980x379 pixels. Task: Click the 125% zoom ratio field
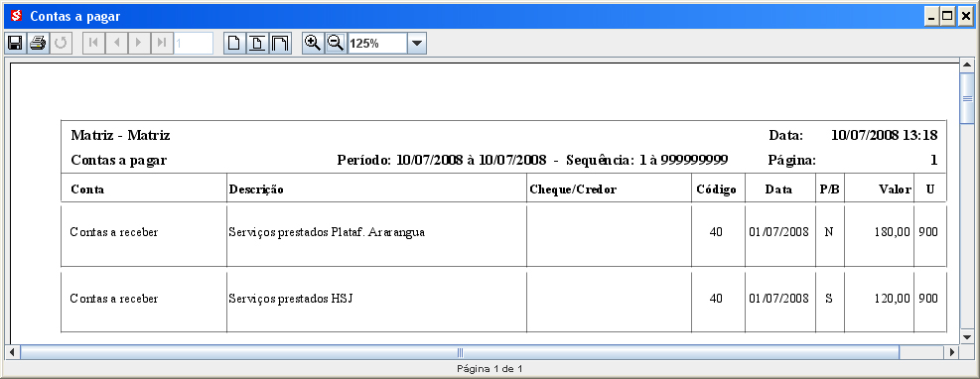point(377,44)
